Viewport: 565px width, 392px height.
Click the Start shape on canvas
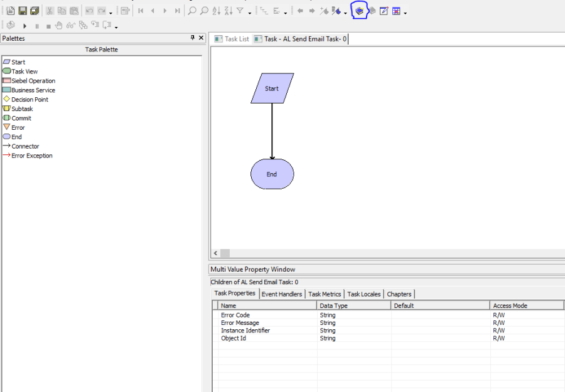coord(272,88)
